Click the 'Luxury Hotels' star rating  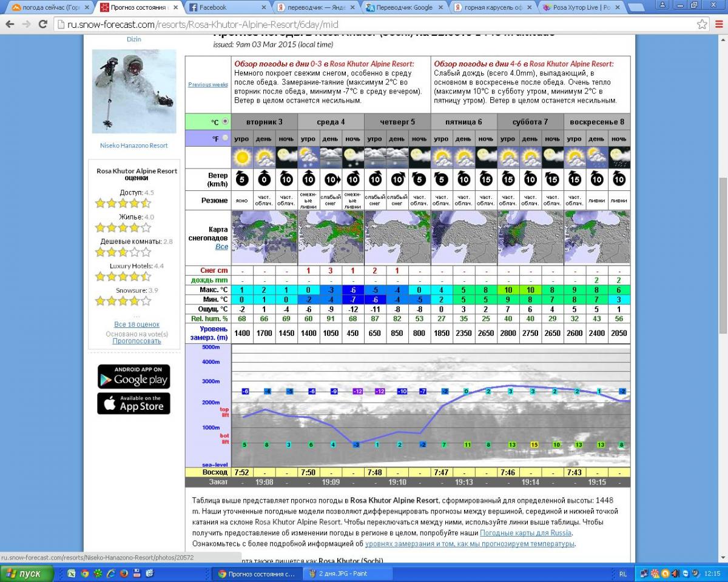point(123,276)
